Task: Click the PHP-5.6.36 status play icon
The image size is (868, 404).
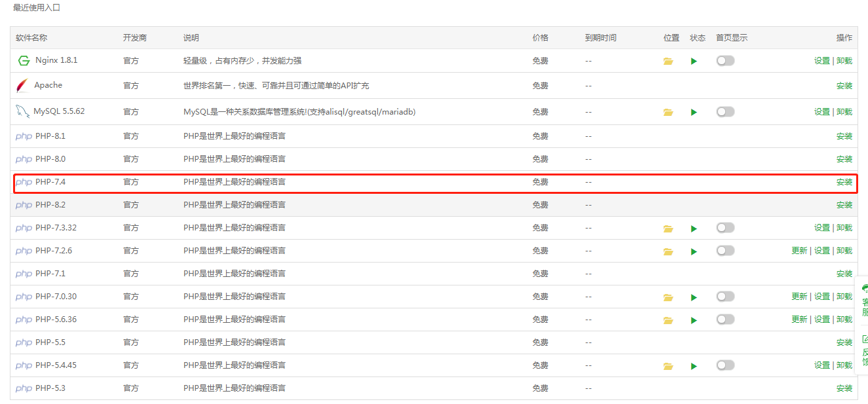Action: (694, 320)
